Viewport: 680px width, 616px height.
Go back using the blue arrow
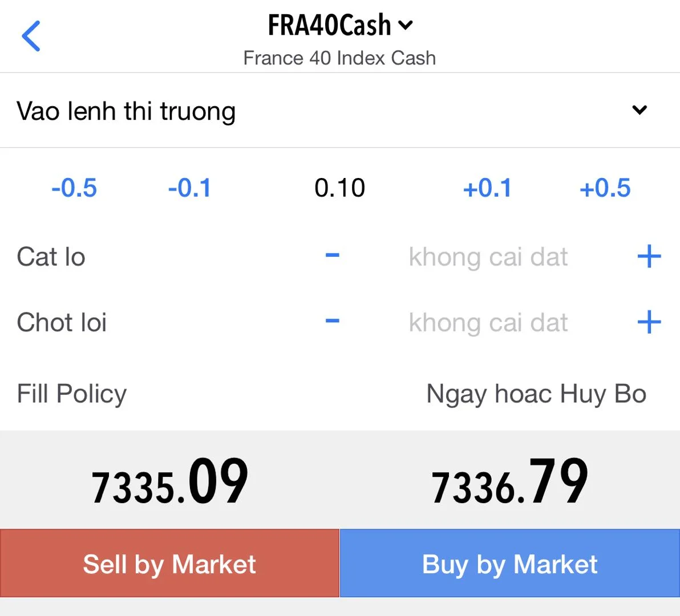tap(31, 36)
